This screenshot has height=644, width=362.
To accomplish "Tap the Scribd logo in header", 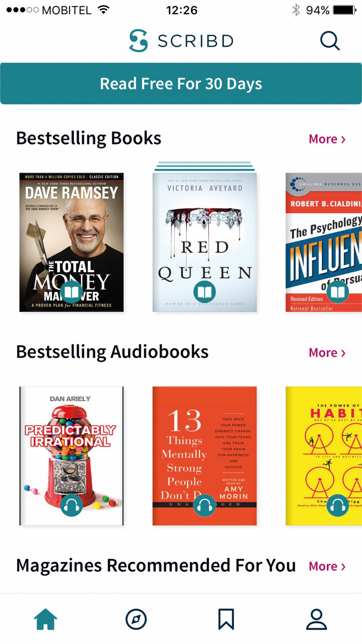I will point(181,41).
